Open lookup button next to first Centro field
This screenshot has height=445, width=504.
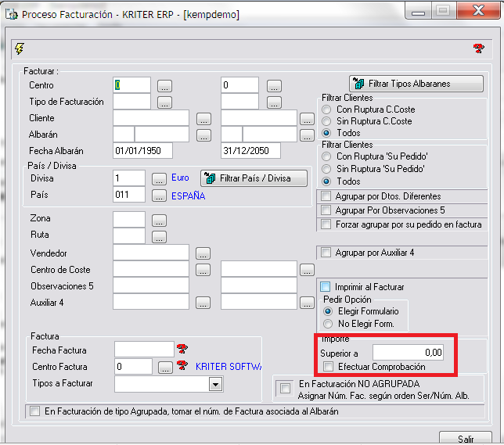click(x=164, y=85)
